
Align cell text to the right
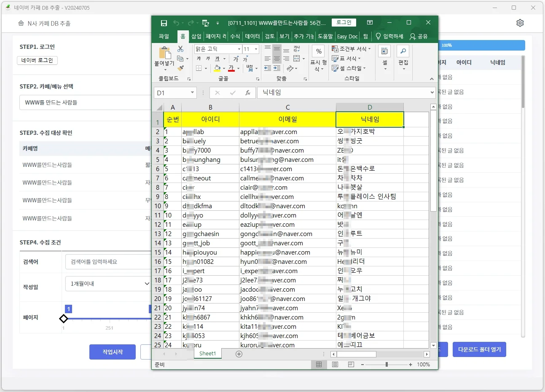click(x=286, y=59)
